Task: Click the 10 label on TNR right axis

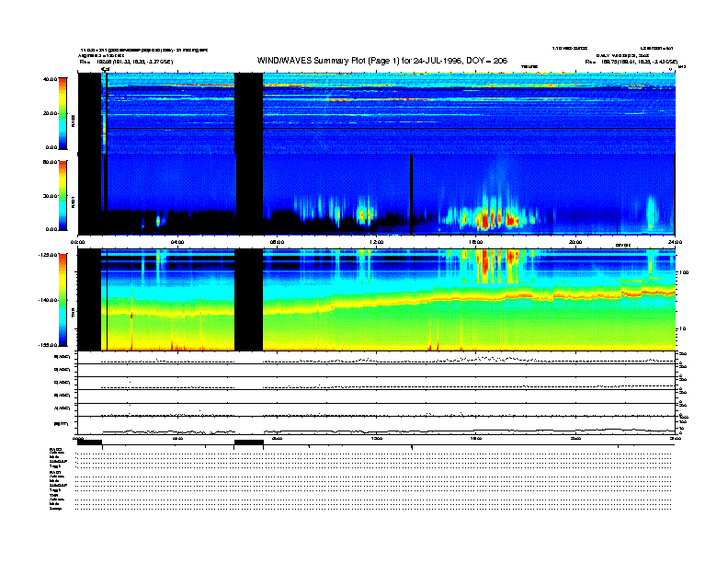Action: (x=684, y=329)
